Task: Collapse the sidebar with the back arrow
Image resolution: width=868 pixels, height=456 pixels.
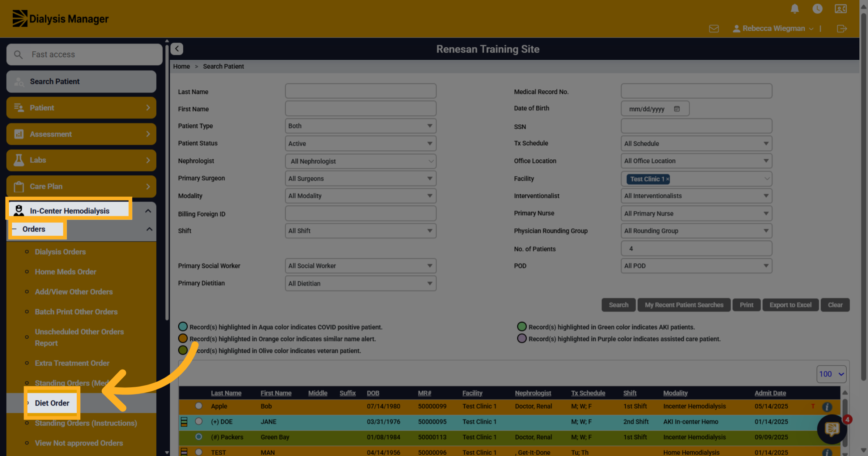Action: 177,49
